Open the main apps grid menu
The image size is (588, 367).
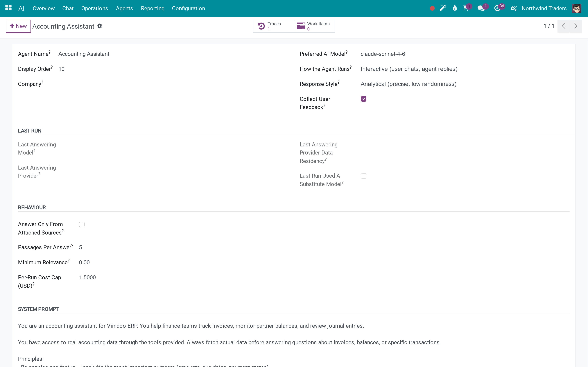click(x=8, y=8)
